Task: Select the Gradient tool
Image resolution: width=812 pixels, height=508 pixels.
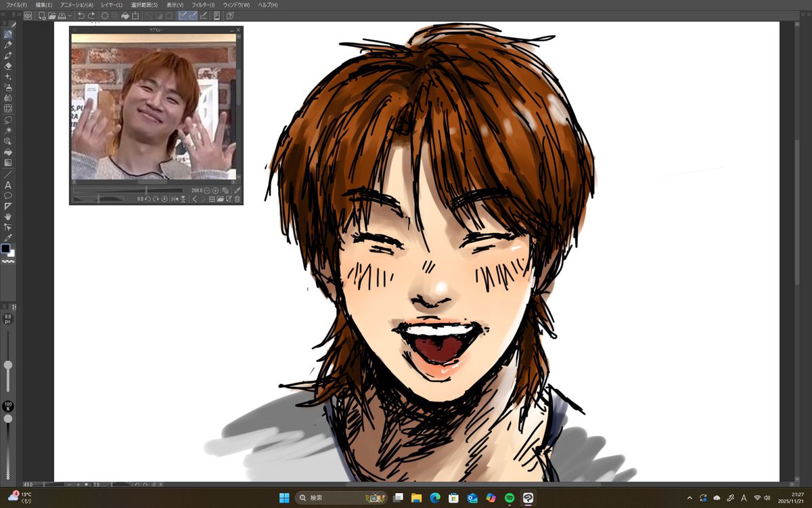Action: (x=8, y=163)
